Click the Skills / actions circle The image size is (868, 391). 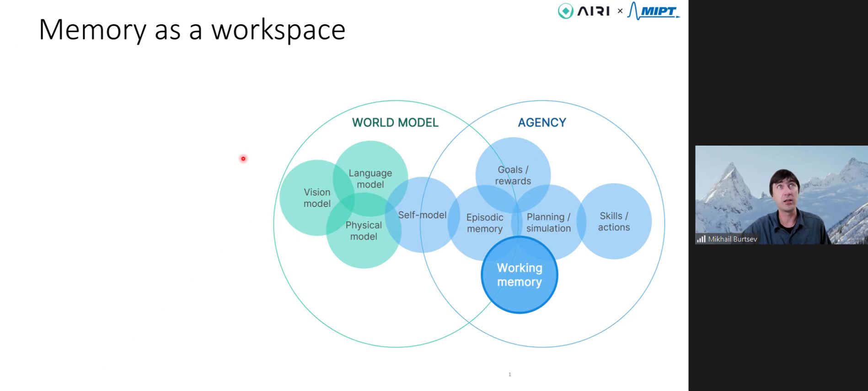[614, 221]
